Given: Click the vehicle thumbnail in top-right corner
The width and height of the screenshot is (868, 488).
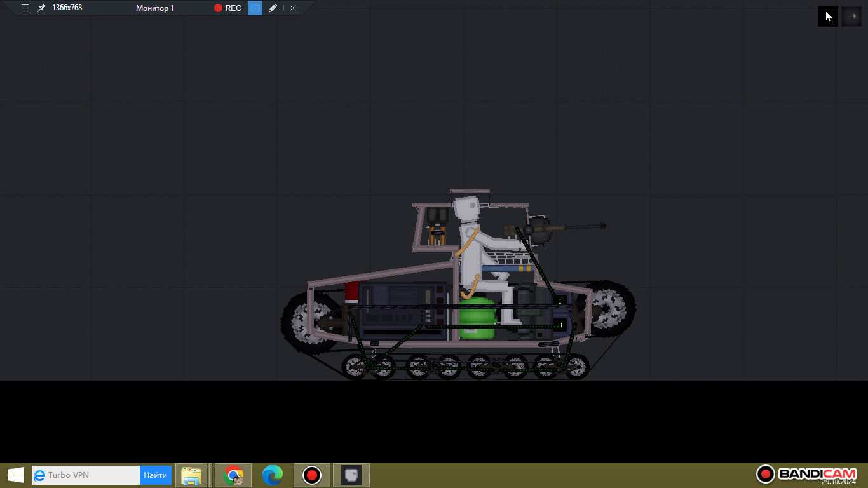Looking at the screenshot, I should click(x=851, y=17).
